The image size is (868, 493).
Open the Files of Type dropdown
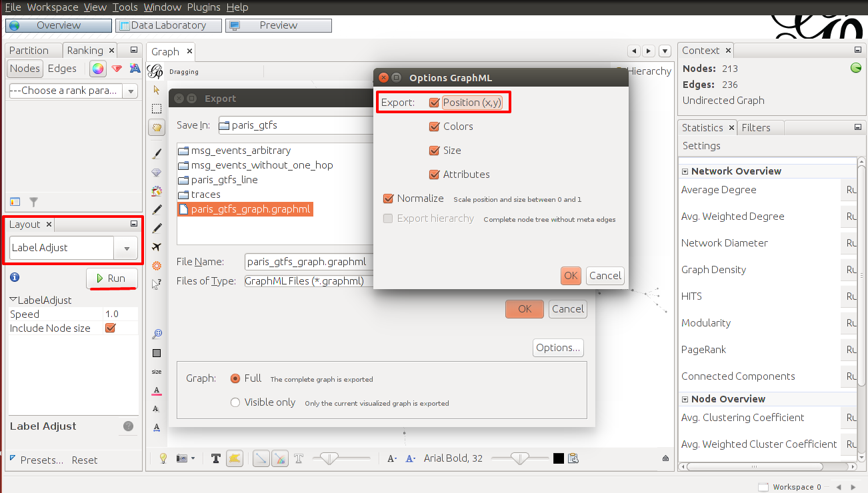click(x=309, y=281)
